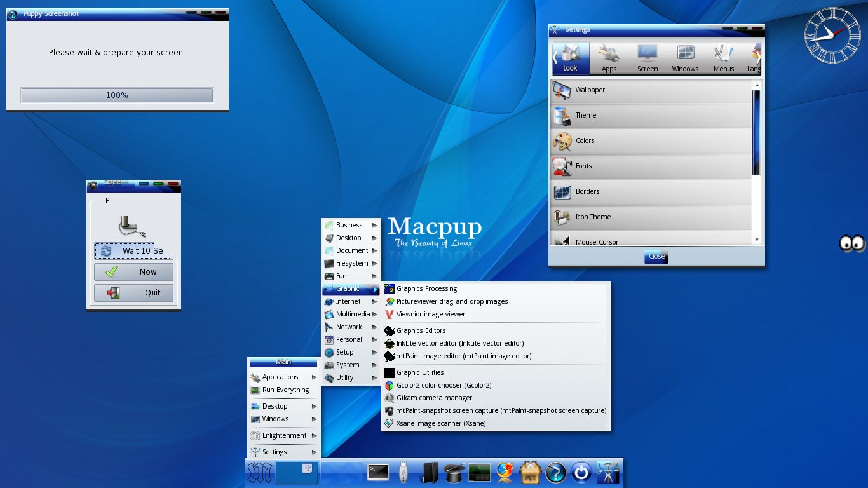Click the blue power shutdown icon
Viewport: 868px width, 488px height.
pyautogui.click(x=581, y=473)
